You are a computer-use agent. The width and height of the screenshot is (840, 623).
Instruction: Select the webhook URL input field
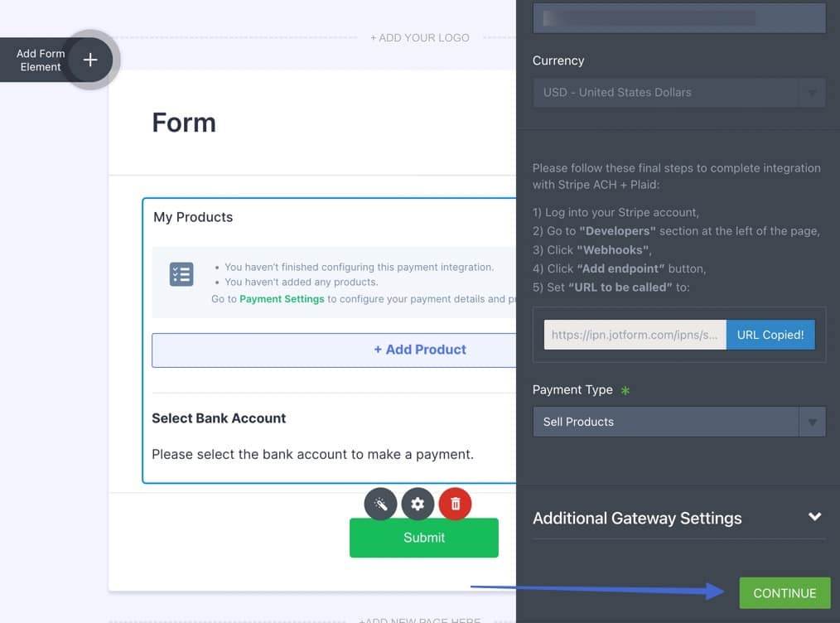pos(634,335)
